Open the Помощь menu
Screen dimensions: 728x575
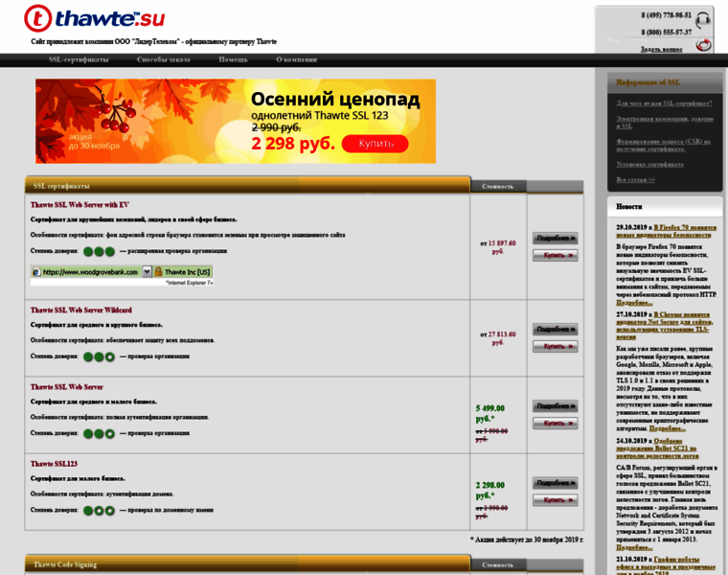[233, 59]
